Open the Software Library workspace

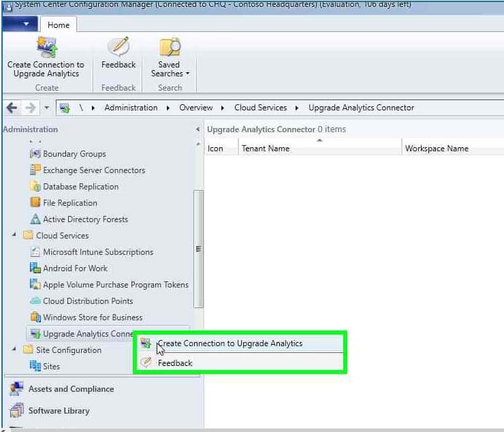59,411
